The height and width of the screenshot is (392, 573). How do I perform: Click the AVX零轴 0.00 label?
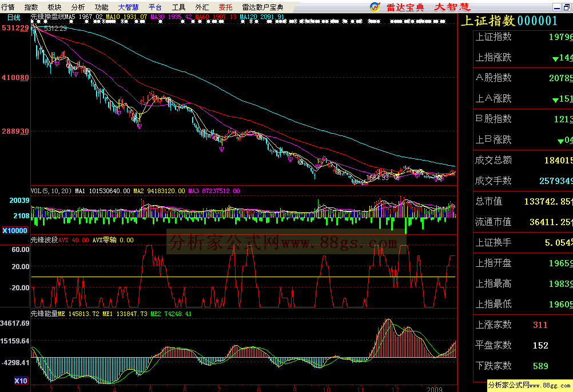click(113, 240)
